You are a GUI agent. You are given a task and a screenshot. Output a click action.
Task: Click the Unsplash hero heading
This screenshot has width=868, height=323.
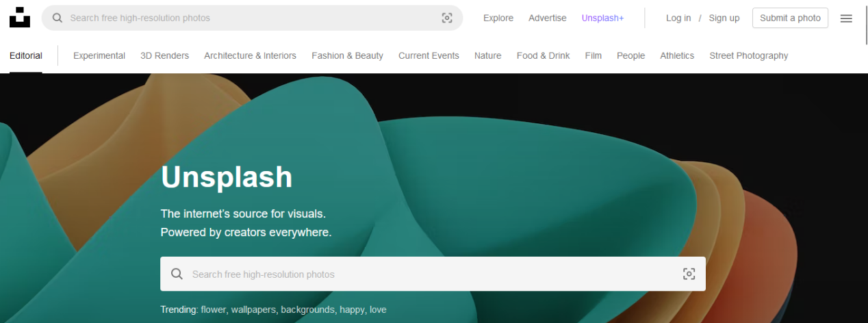point(227,177)
